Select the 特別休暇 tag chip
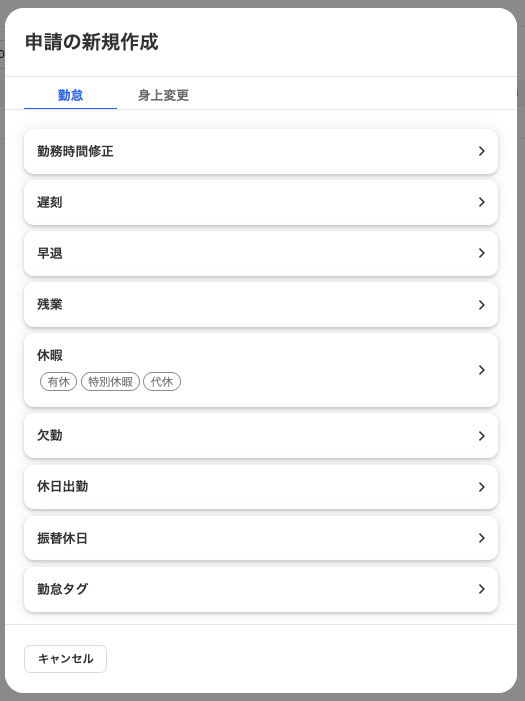525x701 pixels. (110, 382)
